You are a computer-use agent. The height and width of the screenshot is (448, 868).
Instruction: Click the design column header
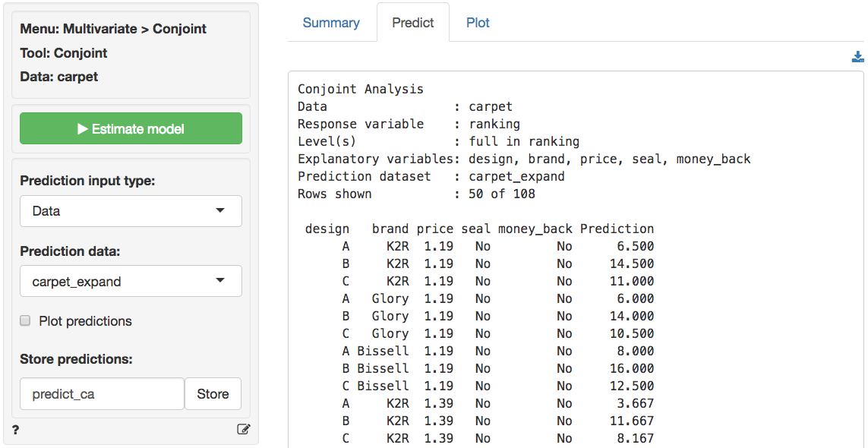point(327,229)
